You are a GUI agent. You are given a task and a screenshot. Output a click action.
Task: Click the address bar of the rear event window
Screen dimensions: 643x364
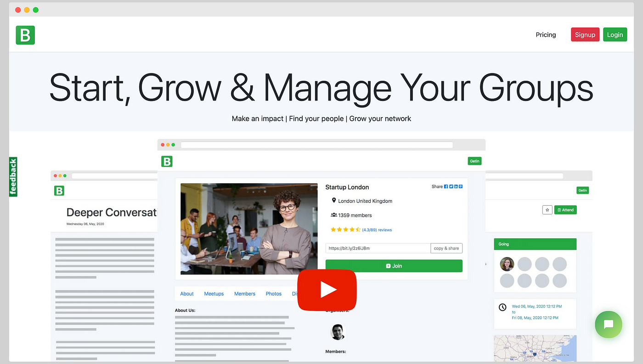tap(525, 176)
